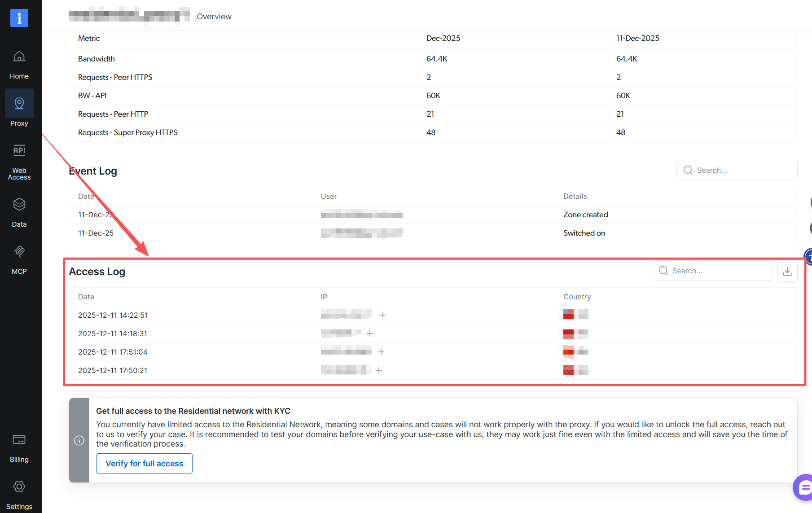This screenshot has width=812, height=513.
Task: Select the MCP paperclip icon
Action: (19, 251)
